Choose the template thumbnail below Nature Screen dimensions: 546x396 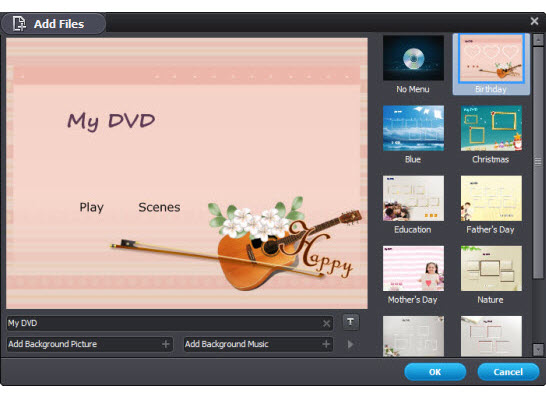pos(491,336)
